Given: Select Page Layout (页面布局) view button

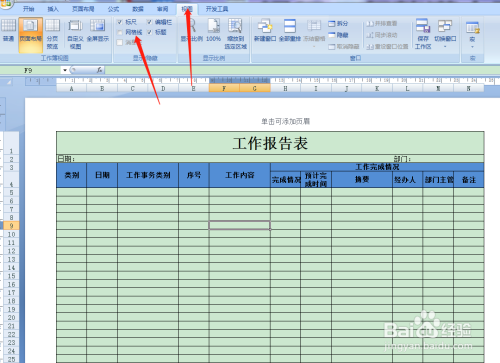Looking at the screenshot, I should coord(30,35).
